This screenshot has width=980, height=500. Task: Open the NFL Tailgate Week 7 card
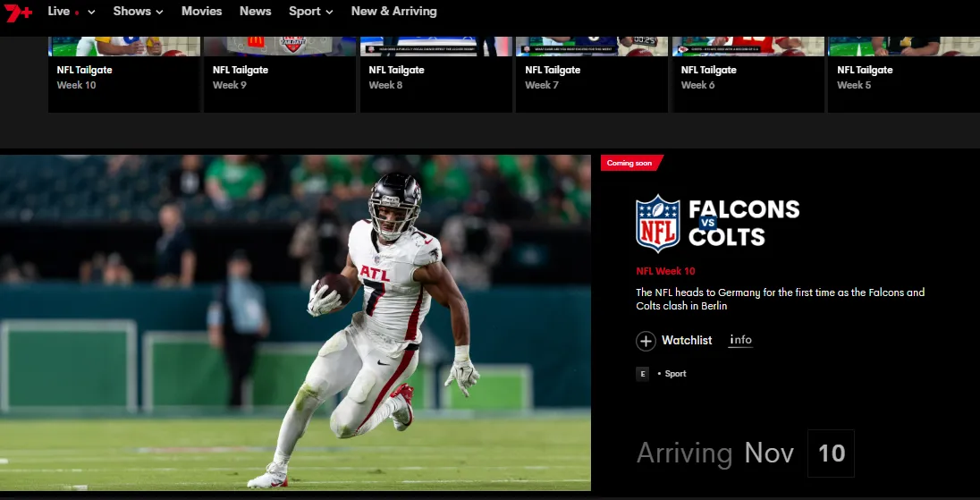click(x=592, y=74)
